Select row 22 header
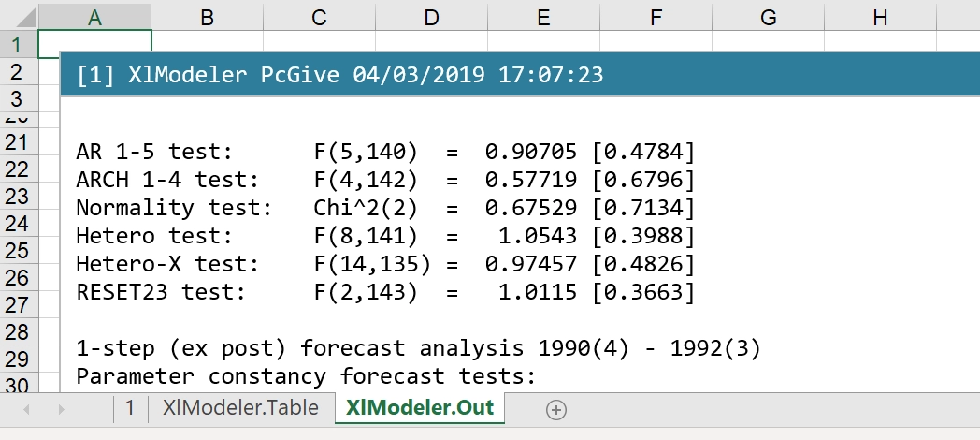 pos(19,169)
